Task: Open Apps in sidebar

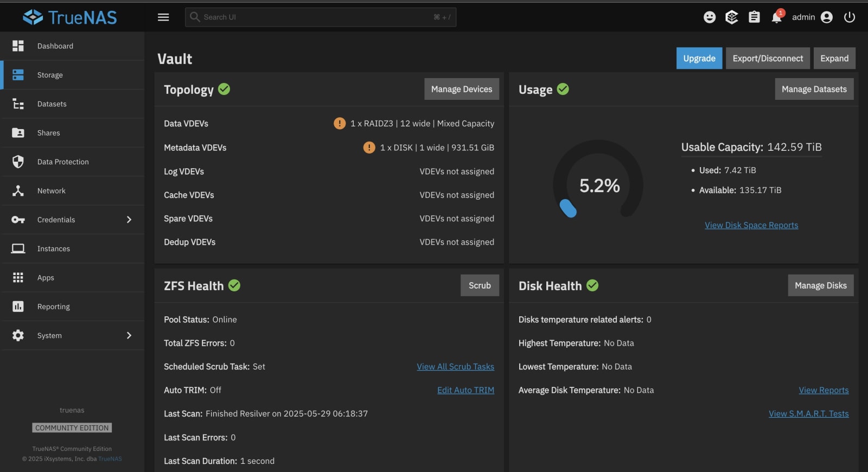Action: pyautogui.click(x=73, y=278)
